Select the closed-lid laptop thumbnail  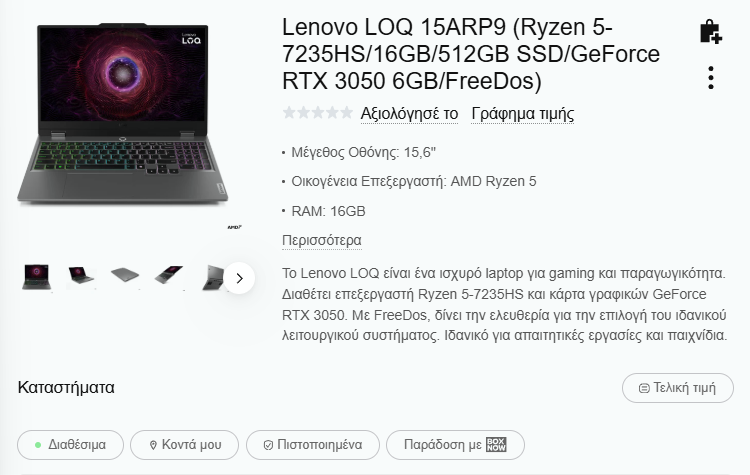(x=125, y=276)
